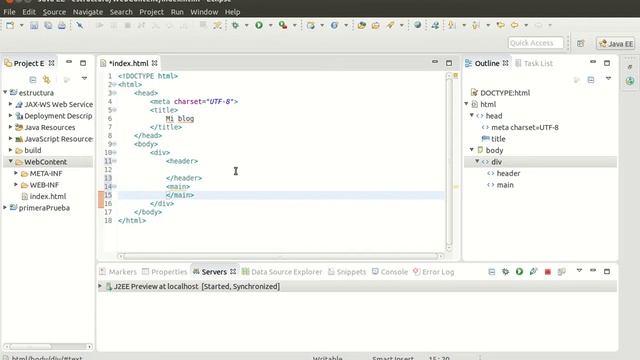Click Collapse All in Project Explorer toolbar
640x360 pixels.
pyautogui.click(x=33, y=79)
